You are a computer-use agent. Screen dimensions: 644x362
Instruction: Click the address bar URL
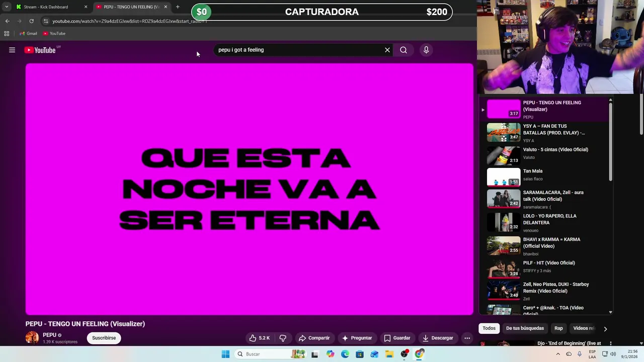[130, 21]
